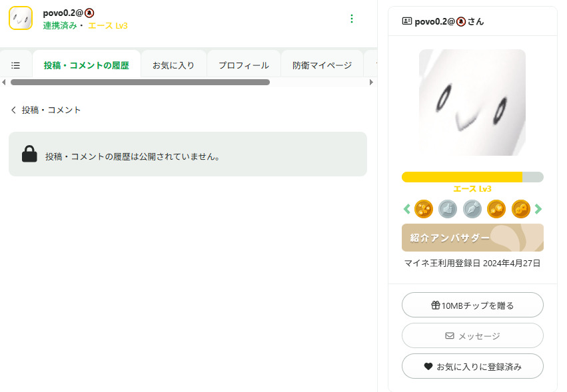
Task: Show previous badges with left green chevron
Action: [x=406, y=209]
